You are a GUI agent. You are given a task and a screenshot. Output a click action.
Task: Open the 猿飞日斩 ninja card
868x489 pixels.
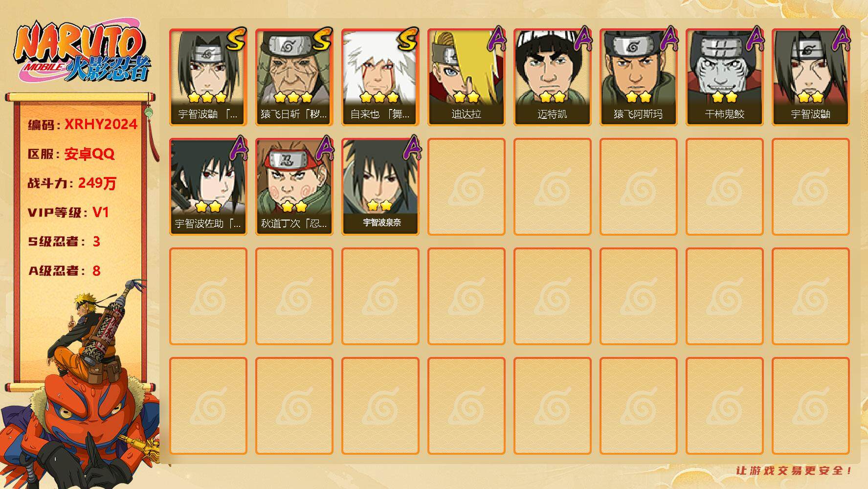[x=294, y=77]
